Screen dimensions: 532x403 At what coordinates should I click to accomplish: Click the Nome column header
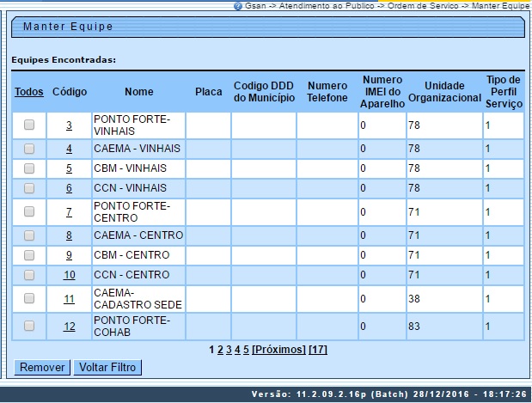[138, 92]
